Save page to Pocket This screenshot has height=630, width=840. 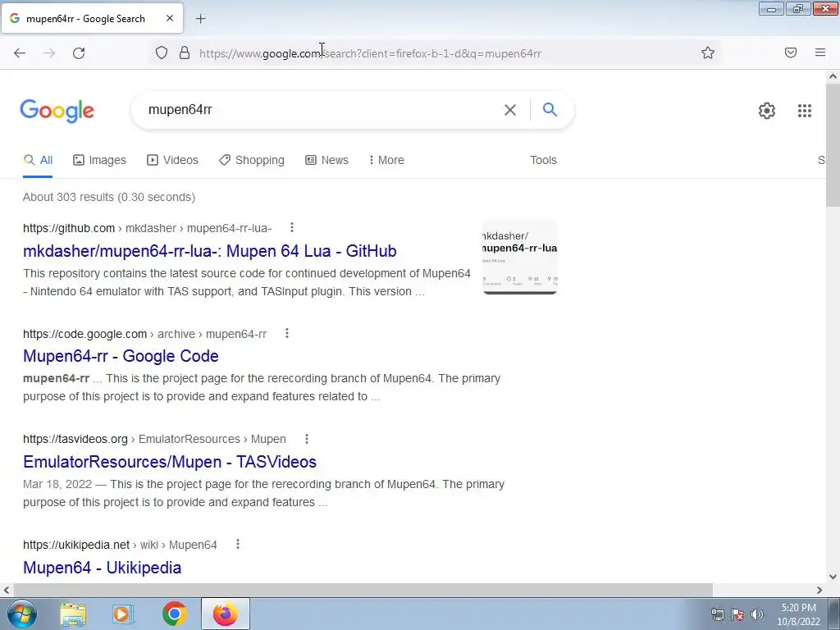click(791, 52)
